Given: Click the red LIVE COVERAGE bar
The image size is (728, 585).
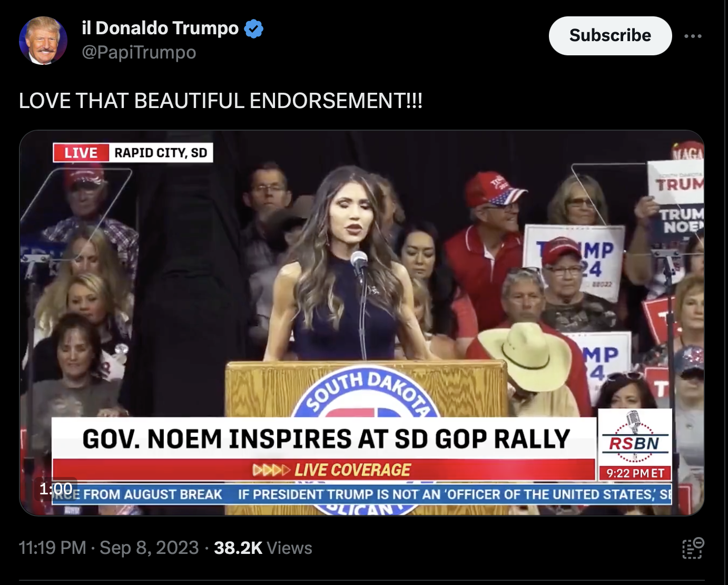Looking at the screenshot, I should click(323, 470).
